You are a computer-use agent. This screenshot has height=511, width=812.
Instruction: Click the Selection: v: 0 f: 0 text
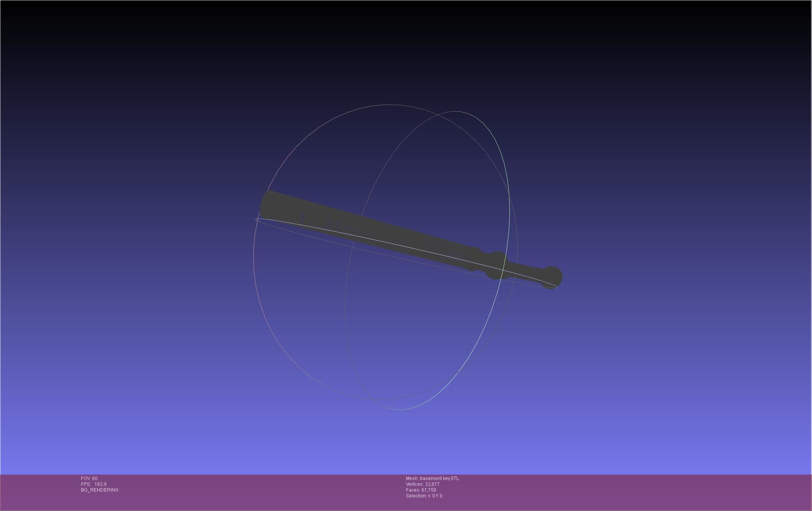click(424, 496)
